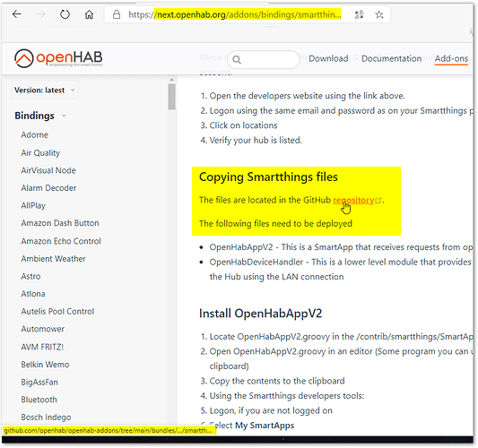
Task: Open the Alarm Decoder binding
Action: pyautogui.click(x=48, y=188)
